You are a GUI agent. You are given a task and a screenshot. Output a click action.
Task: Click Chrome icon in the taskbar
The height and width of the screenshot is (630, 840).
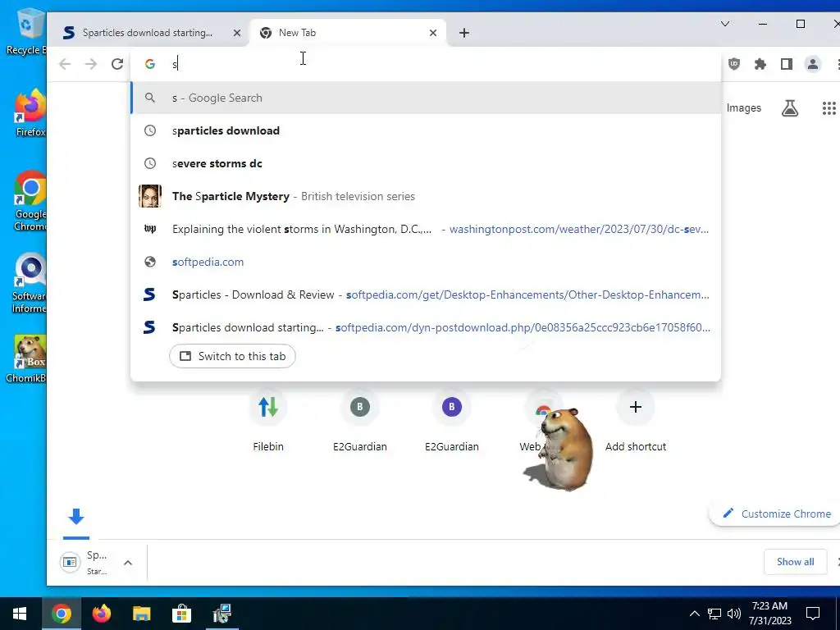coord(61,614)
